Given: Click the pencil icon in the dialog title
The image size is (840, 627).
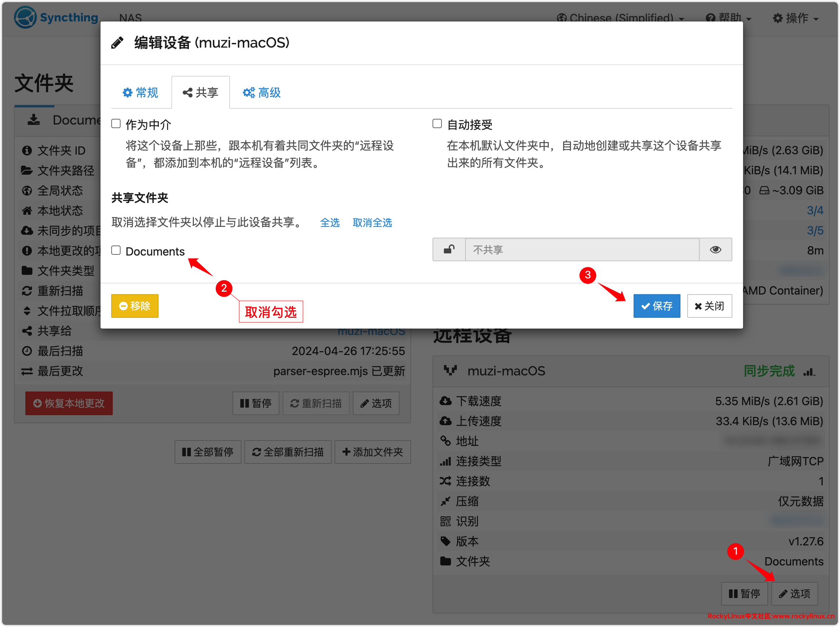Looking at the screenshot, I should (117, 43).
